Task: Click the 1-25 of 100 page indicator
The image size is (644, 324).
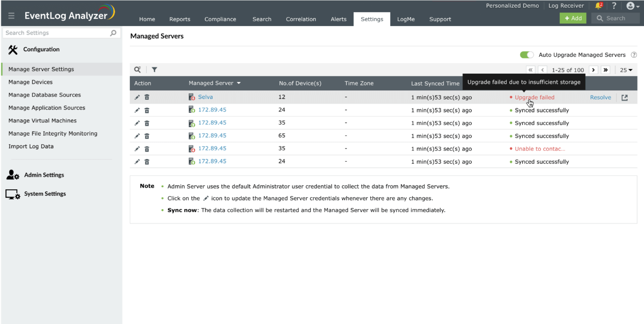Action: pos(568,70)
